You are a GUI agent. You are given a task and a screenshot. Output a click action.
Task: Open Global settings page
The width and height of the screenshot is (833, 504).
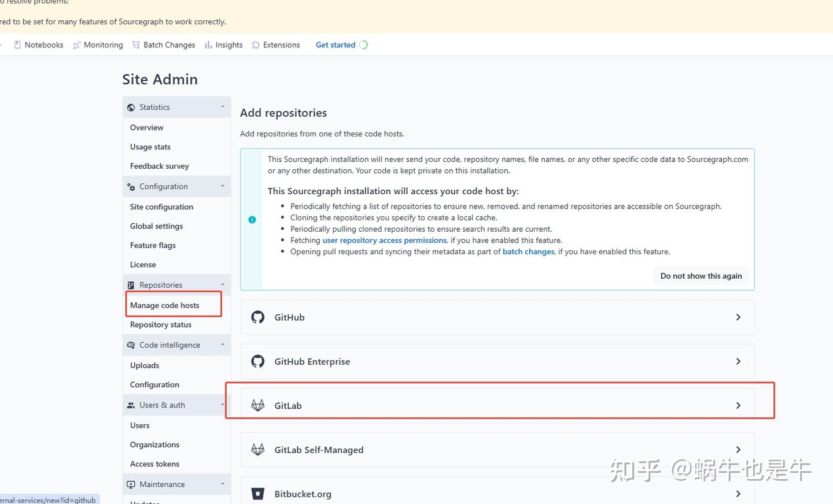[x=156, y=226]
